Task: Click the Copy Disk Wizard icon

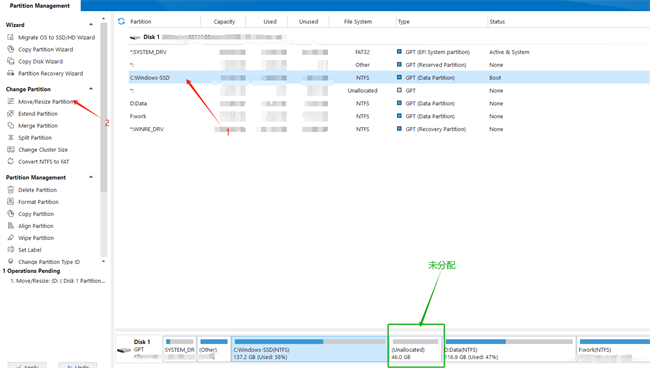Action: (11, 61)
